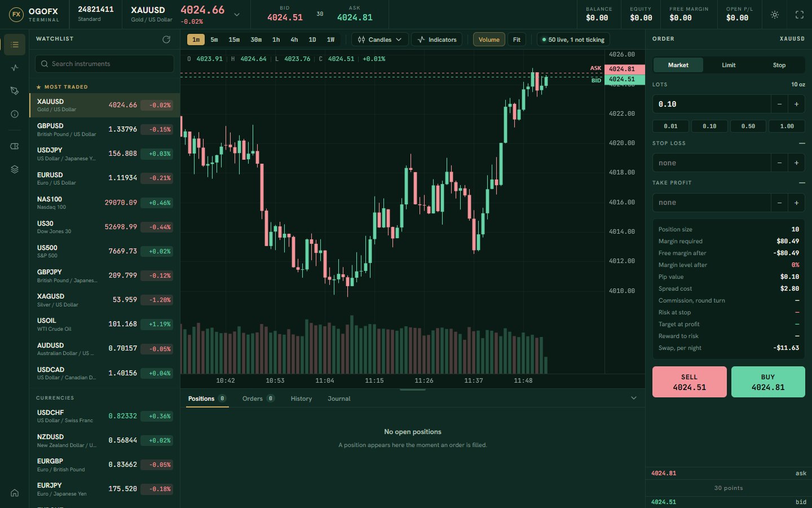Select Limit order type
Viewport: 812px width, 508px height.
[729, 65]
